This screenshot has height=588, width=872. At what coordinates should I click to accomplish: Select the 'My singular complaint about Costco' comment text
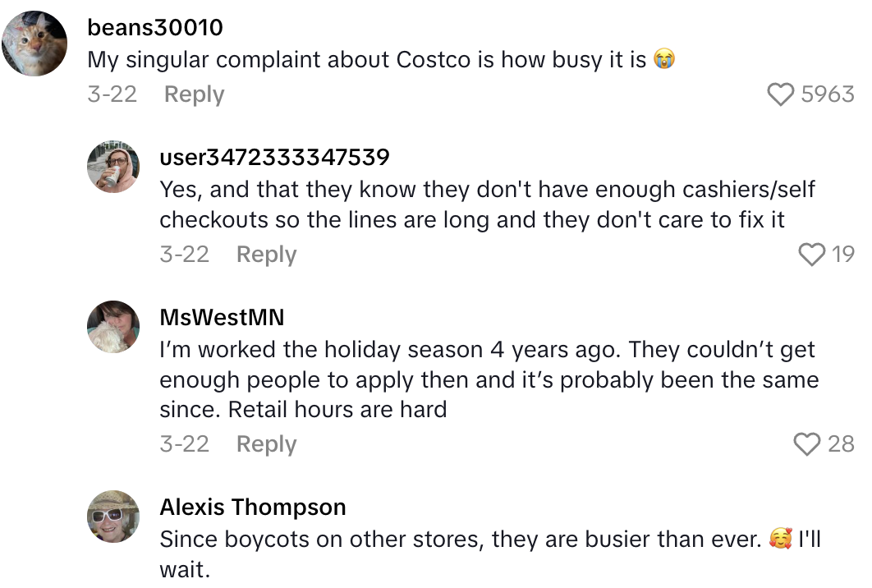tap(366, 60)
